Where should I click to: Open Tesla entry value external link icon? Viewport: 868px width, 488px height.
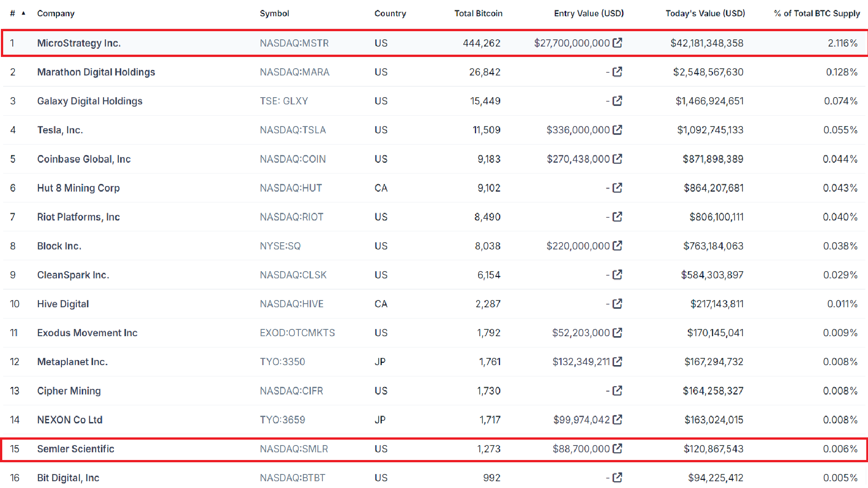click(x=617, y=130)
